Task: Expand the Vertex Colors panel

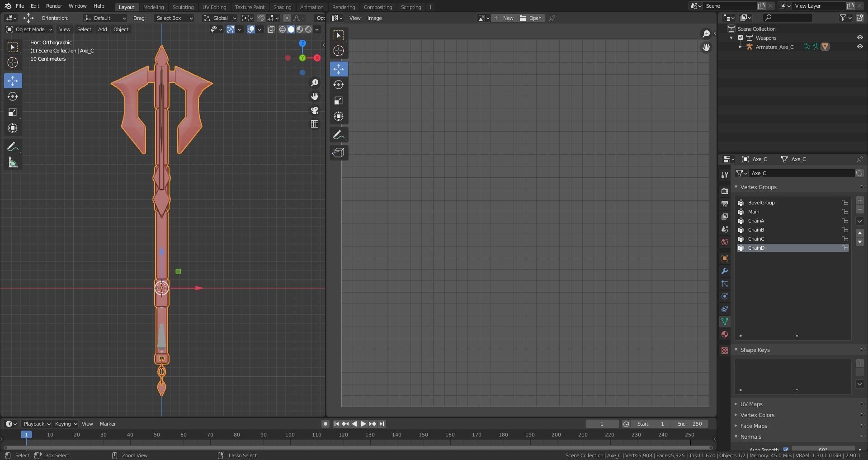Action: tap(757, 415)
